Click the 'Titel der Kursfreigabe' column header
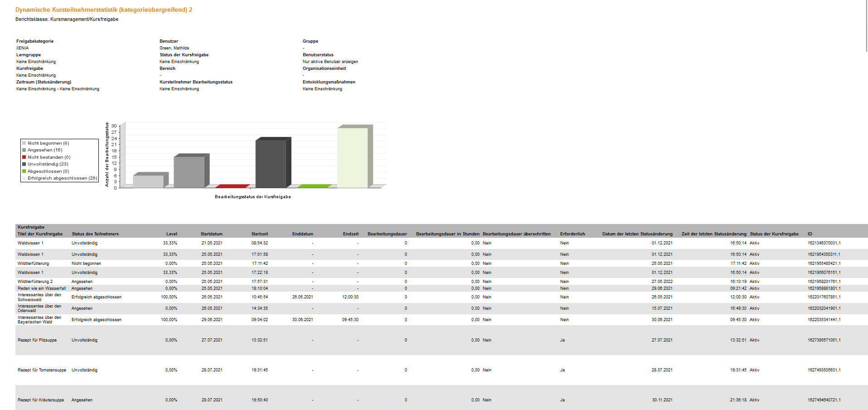Image resolution: width=868 pixels, height=410 pixels. (x=40, y=234)
